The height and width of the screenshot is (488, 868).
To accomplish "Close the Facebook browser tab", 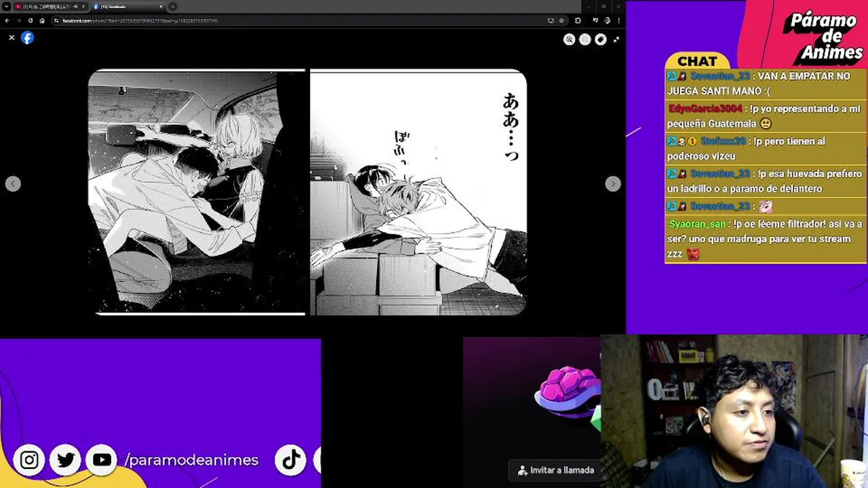I will click(x=161, y=6).
